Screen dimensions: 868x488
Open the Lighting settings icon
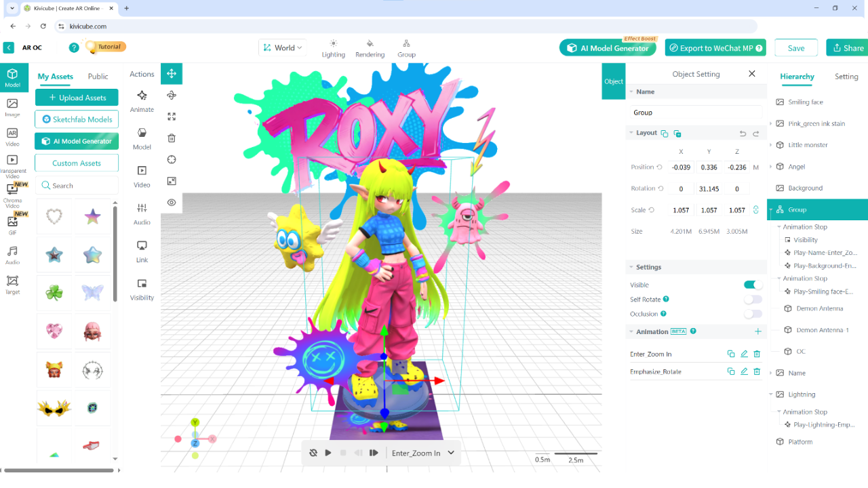[x=333, y=43]
